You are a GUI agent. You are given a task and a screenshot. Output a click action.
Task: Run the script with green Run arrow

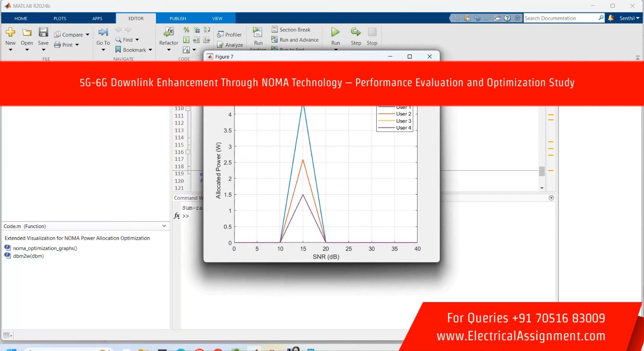tap(335, 32)
